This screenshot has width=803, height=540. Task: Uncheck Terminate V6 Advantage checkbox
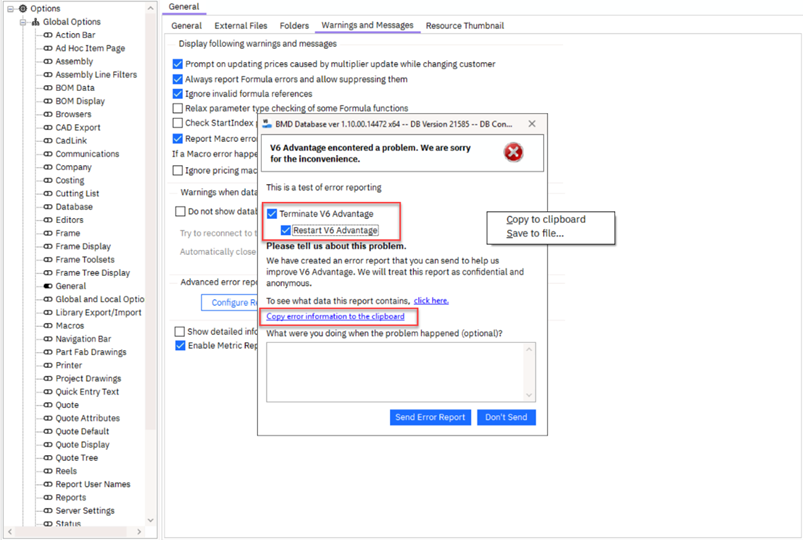272,214
